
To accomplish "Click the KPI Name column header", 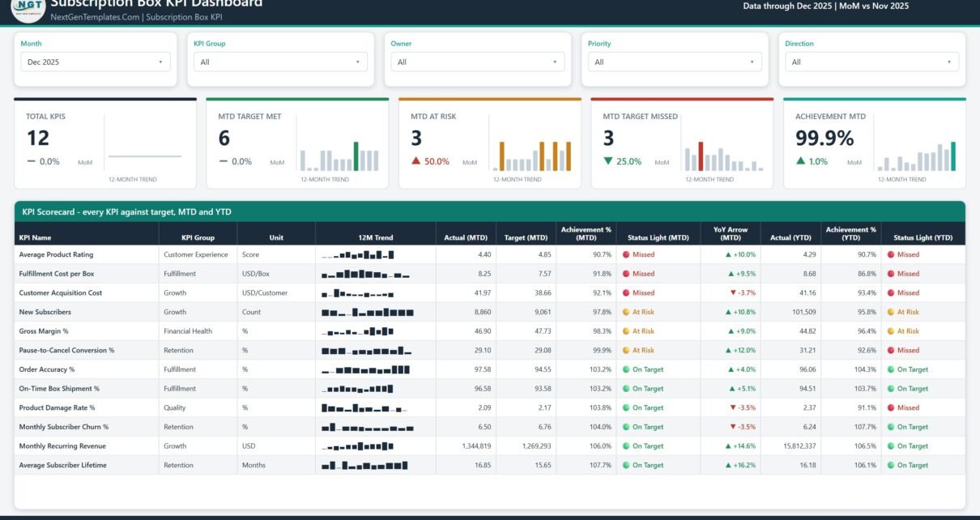I will (36, 238).
